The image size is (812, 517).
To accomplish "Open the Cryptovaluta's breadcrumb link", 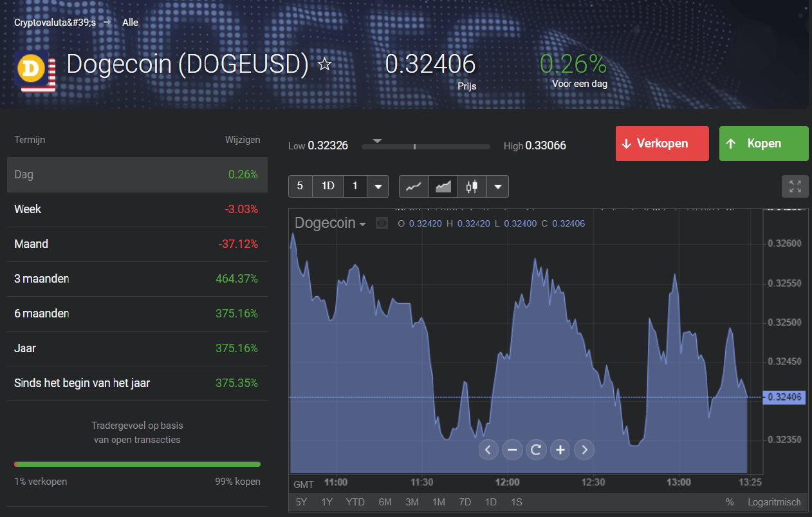I will coord(55,23).
